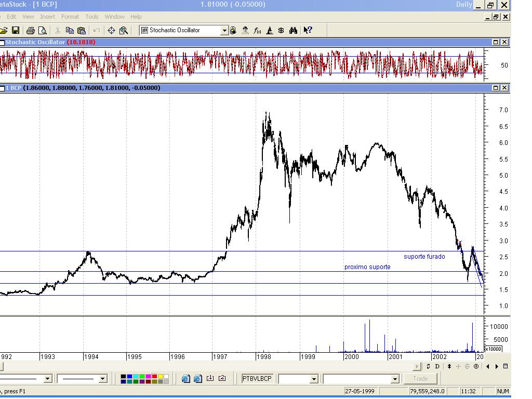The height and width of the screenshot is (399, 532).
Task: Click the 'suporte furado' chart annotation
Action: click(424, 257)
